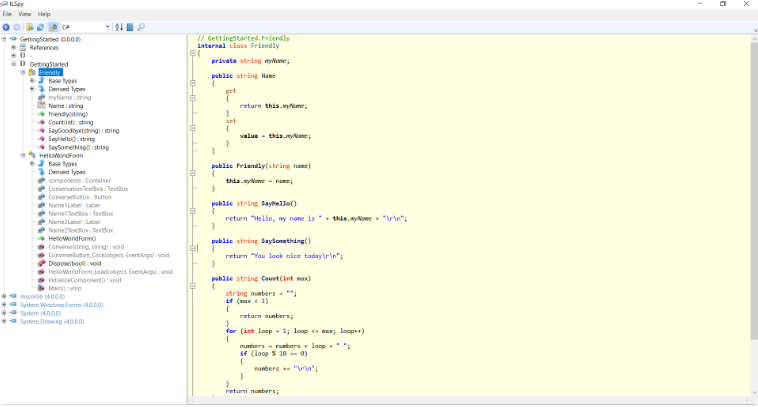758x407 pixels.
Task: Click the Dispose(bool) method icon
Action: point(42,263)
